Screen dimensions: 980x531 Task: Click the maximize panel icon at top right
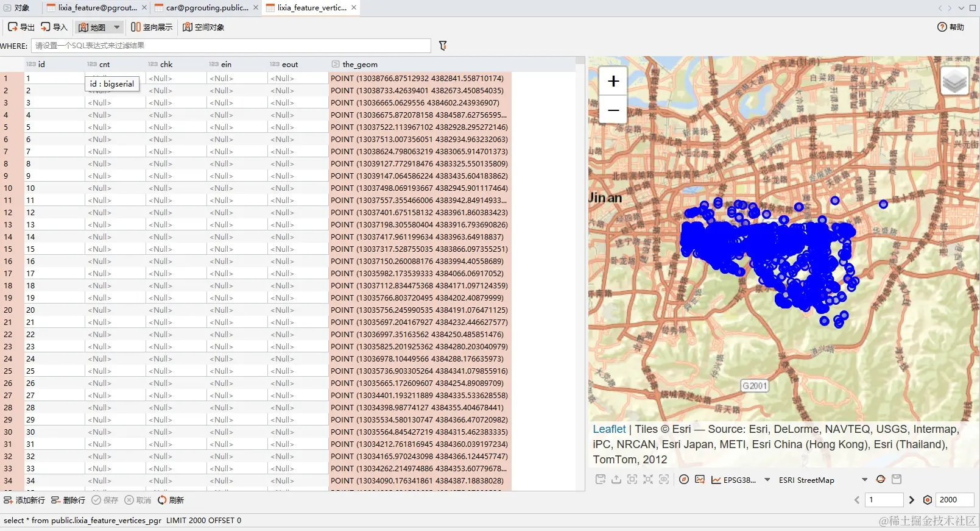pos(972,8)
